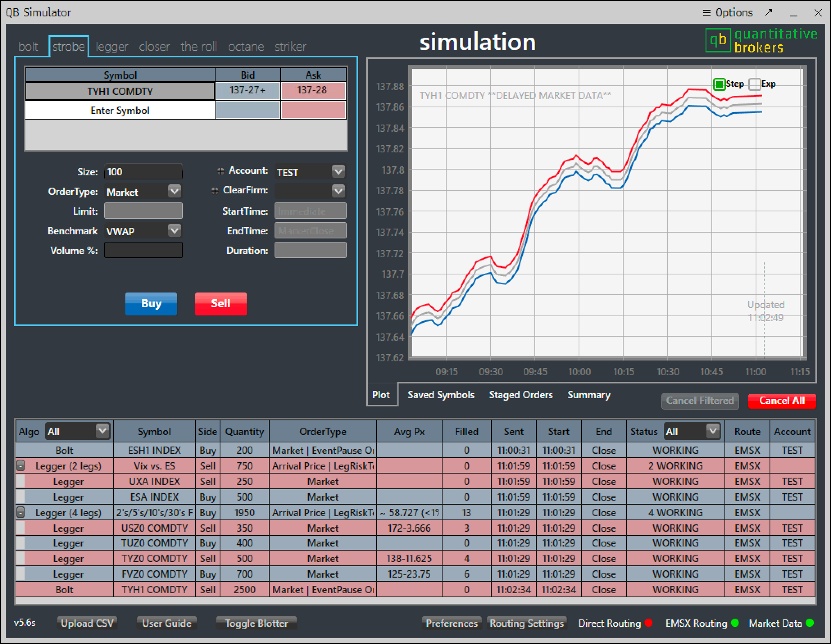Click Toggle Blotter button
Viewport: 831px width, 644px height.
pos(256,623)
